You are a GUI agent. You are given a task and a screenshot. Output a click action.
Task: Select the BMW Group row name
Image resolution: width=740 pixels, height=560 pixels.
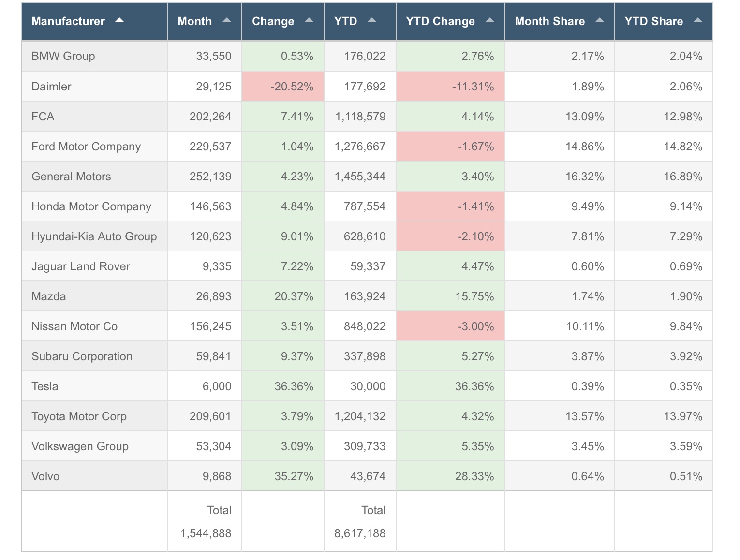[x=63, y=56]
